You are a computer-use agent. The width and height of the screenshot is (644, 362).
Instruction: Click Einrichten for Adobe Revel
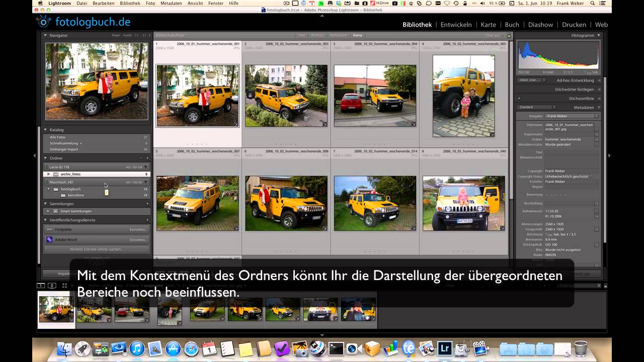click(138, 240)
